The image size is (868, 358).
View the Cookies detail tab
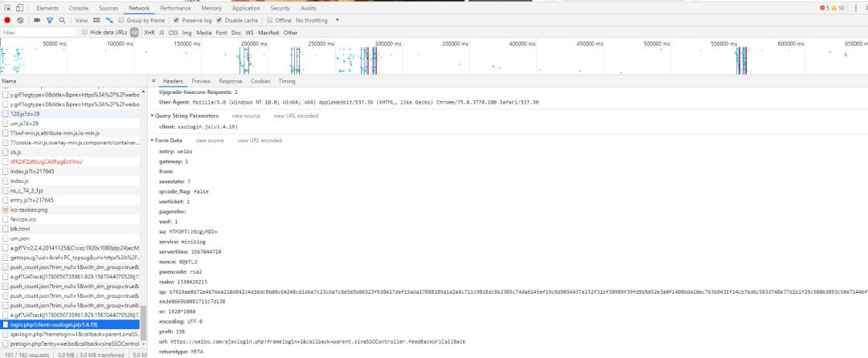260,81
